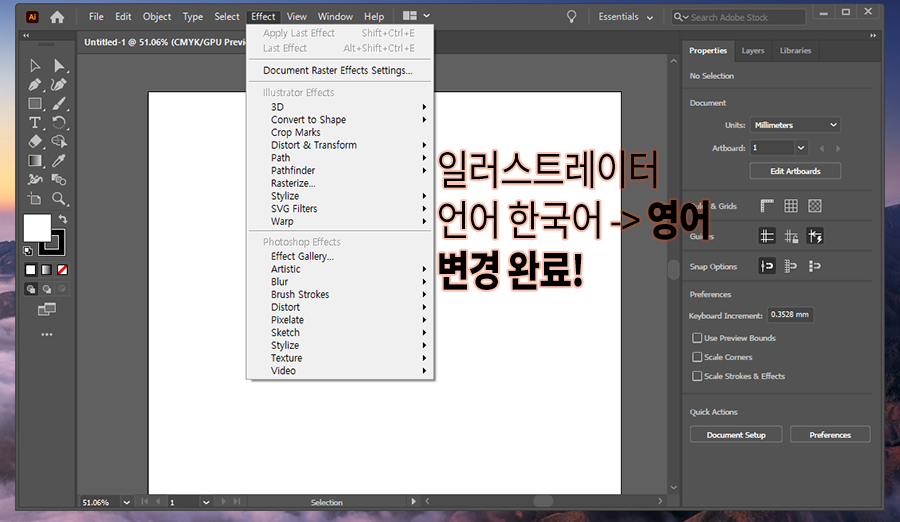The height and width of the screenshot is (522, 900).
Task: Go to Illustrator Home screen
Action: pos(57,17)
